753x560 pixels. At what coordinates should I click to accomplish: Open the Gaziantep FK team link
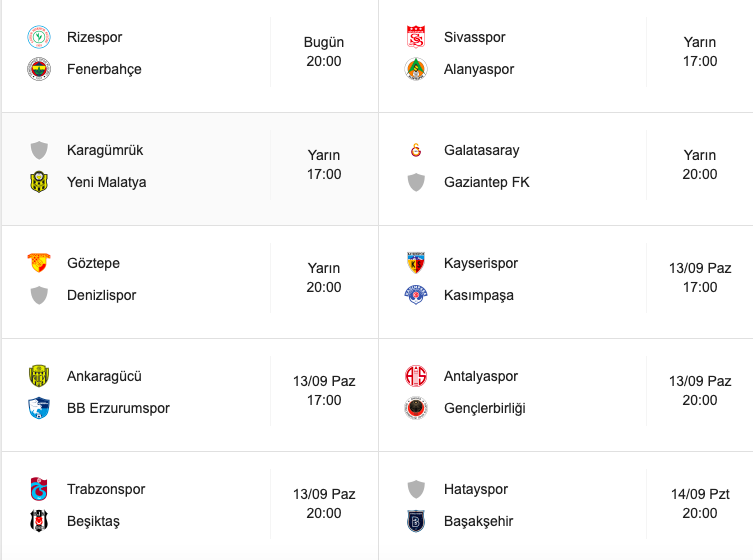tap(486, 182)
